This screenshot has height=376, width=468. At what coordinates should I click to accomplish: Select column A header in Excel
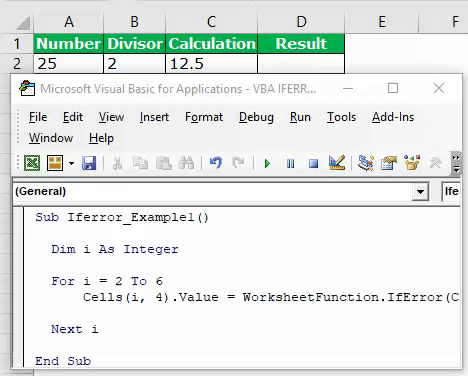pos(69,22)
